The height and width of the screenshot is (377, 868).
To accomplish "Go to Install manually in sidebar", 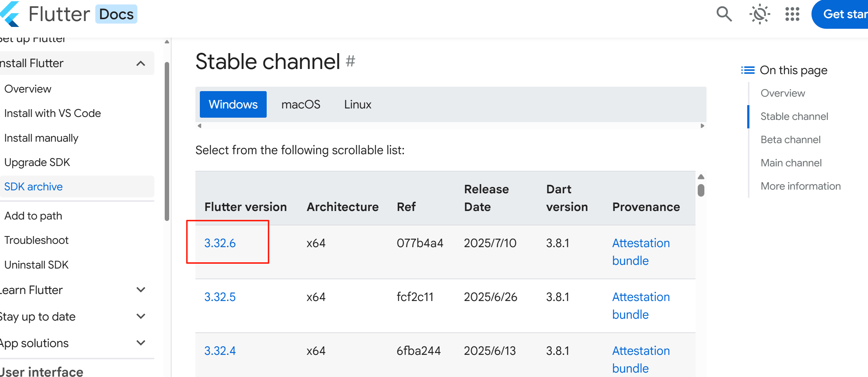I will 41,138.
